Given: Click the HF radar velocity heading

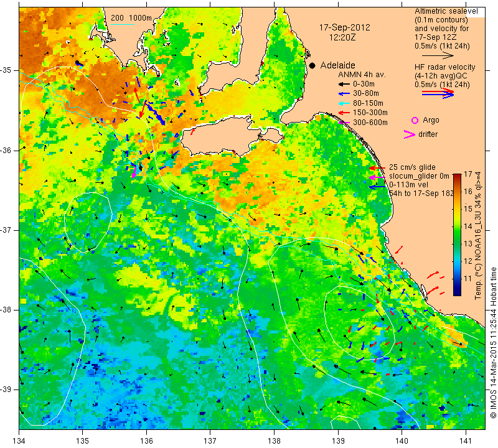Looking at the screenshot, I should click(x=444, y=67).
